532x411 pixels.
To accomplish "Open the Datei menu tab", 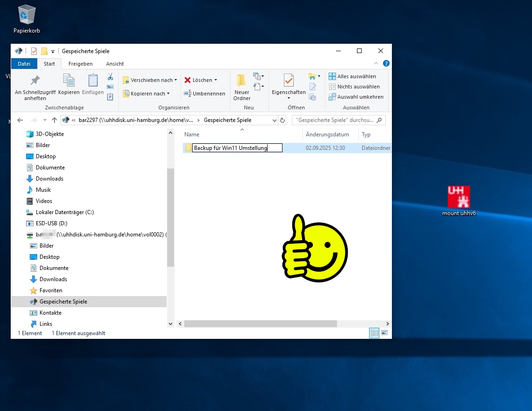I will [24, 64].
